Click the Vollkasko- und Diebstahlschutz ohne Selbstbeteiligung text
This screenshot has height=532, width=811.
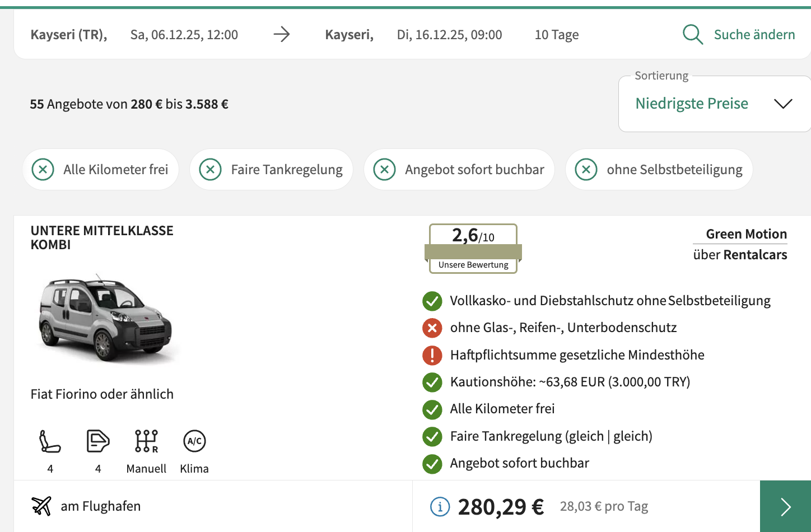point(610,301)
